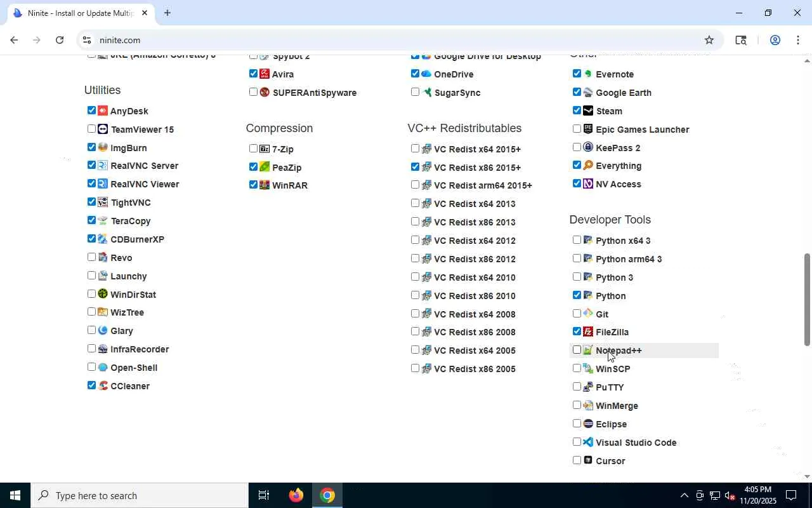Click the address bar showing ninite.com

point(398,40)
